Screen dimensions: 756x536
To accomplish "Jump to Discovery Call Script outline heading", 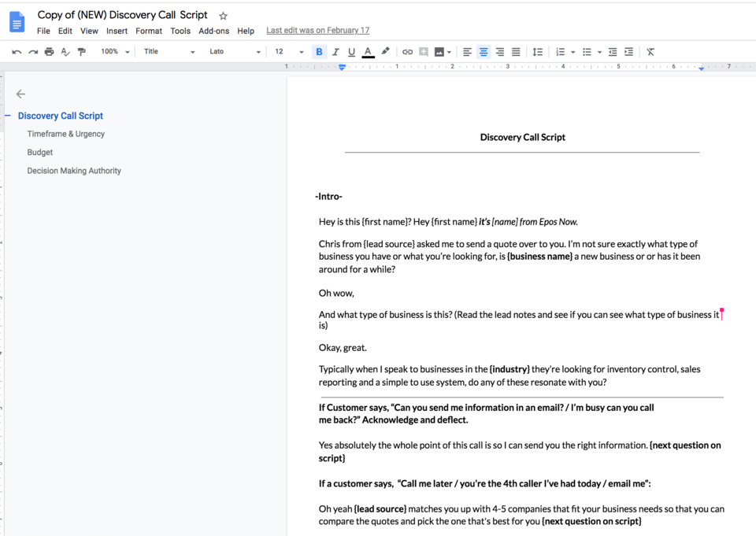I will pyautogui.click(x=61, y=116).
